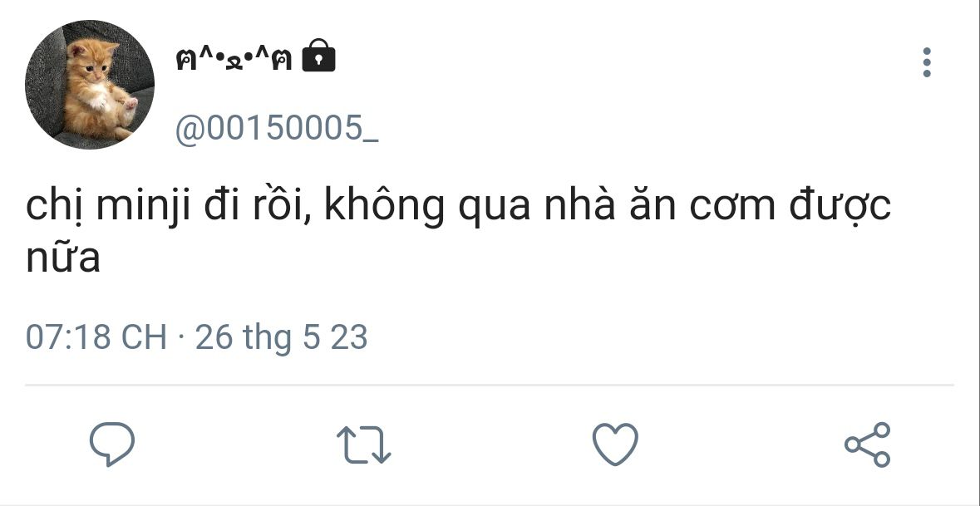Select the 07:18 CH timestamp
Screen dimensions: 980x506
[x=96, y=337]
